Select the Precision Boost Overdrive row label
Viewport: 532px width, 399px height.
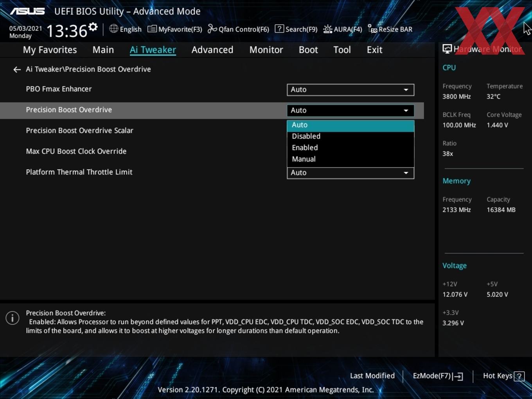[x=69, y=110]
